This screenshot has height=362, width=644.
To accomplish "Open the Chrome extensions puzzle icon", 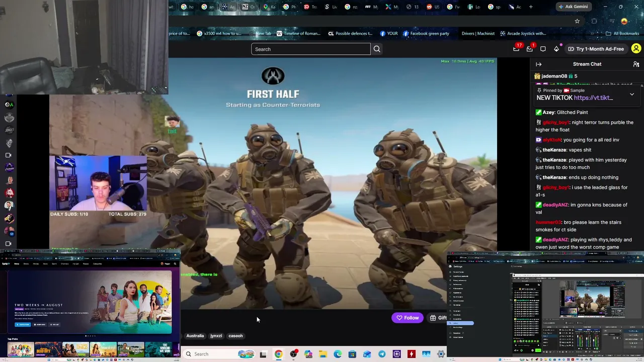I will [594, 21].
